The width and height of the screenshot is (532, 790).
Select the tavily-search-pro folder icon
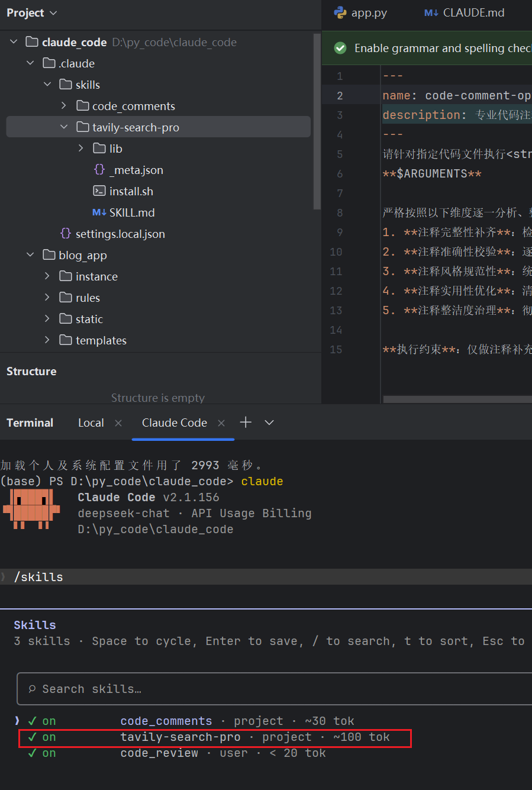83,127
